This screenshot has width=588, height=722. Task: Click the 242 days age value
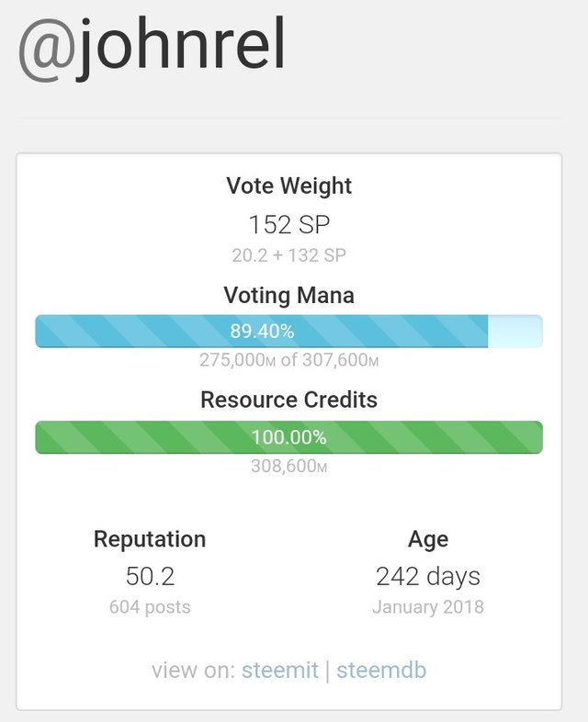428,577
